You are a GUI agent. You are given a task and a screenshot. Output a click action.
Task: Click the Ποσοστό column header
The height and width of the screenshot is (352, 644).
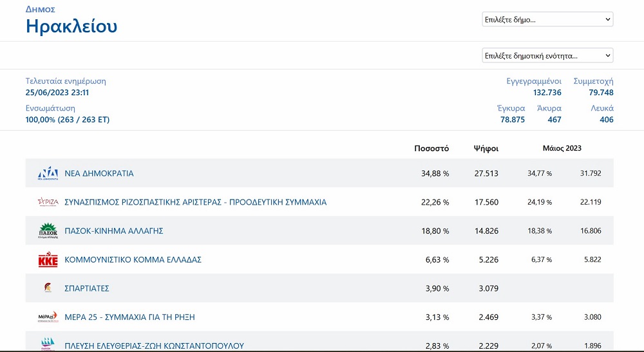431,149
